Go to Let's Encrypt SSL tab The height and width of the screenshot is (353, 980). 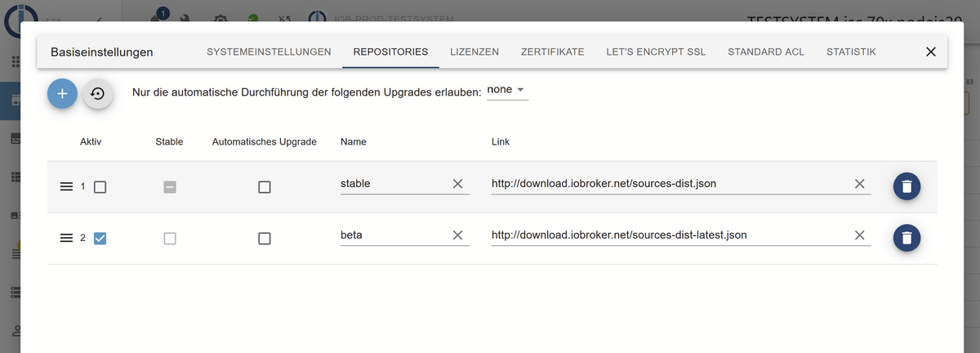click(x=655, y=51)
